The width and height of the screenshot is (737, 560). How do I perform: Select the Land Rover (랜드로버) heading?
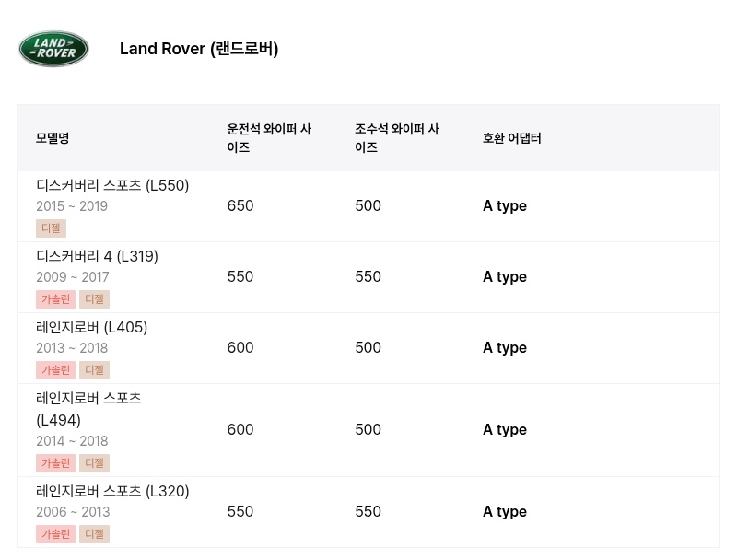[x=199, y=49]
